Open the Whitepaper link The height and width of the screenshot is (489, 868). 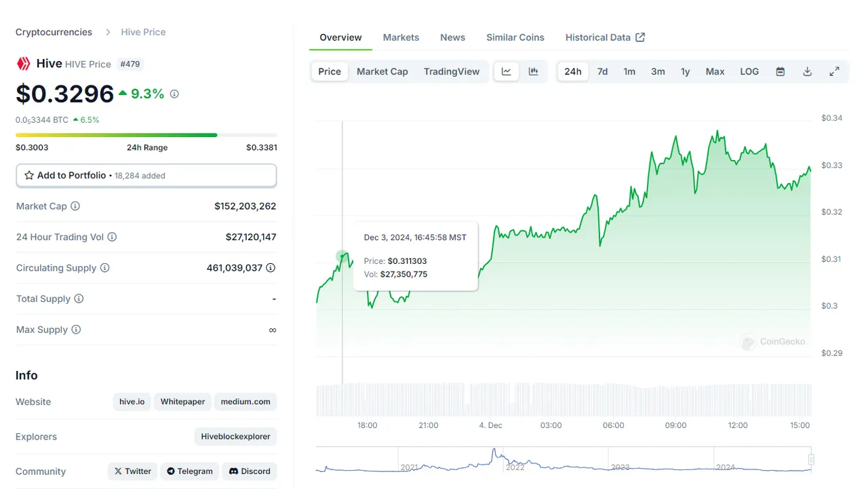tap(182, 402)
